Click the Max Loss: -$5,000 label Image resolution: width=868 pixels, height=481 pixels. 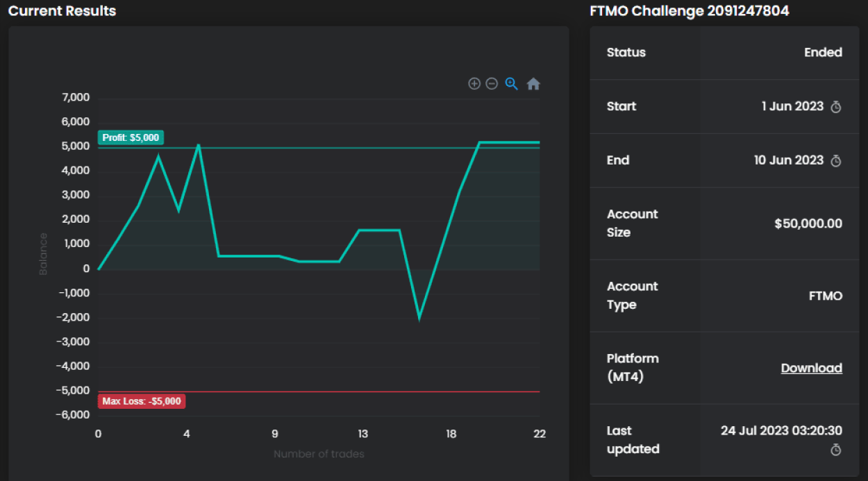tap(142, 401)
